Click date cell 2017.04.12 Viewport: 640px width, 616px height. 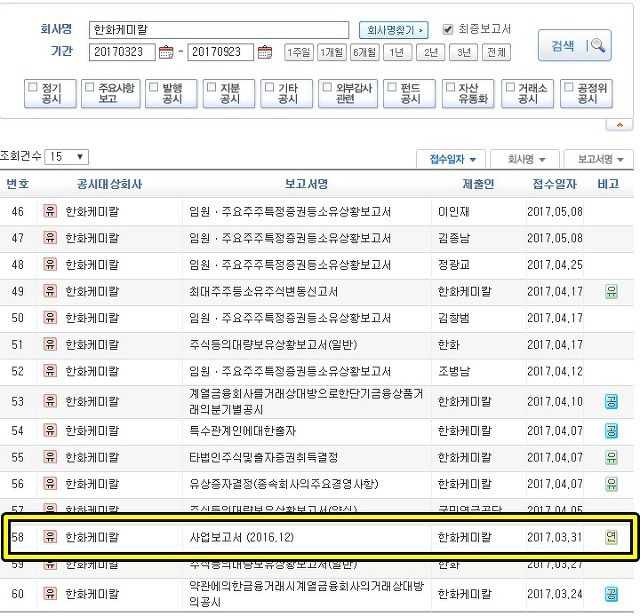coord(555,371)
